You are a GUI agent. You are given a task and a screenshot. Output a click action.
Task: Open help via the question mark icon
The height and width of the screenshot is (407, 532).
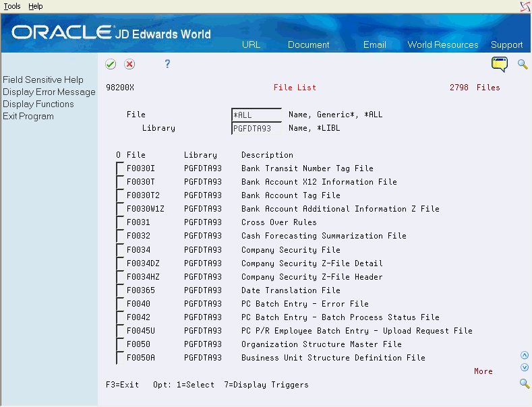(x=167, y=64)
